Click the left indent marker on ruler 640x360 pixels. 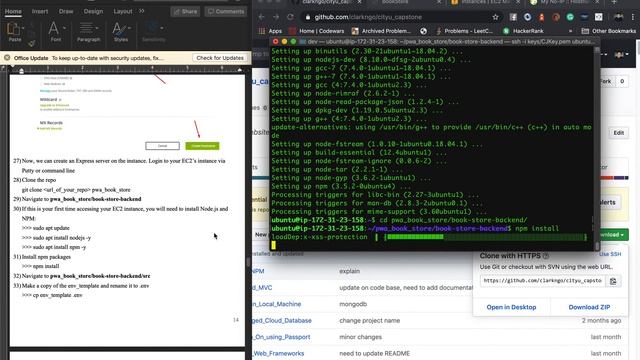(x=21, y=71)
